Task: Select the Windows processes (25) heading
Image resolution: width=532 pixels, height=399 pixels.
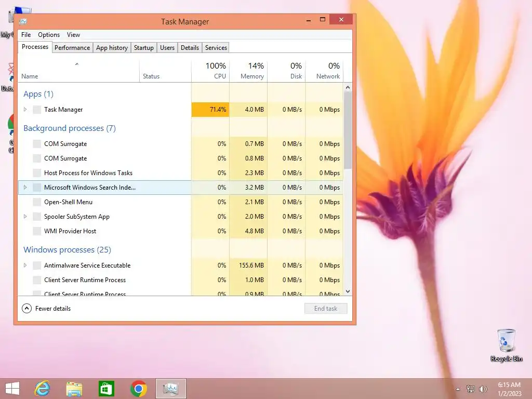Action: pyautogui.click(x=67, y=250)
